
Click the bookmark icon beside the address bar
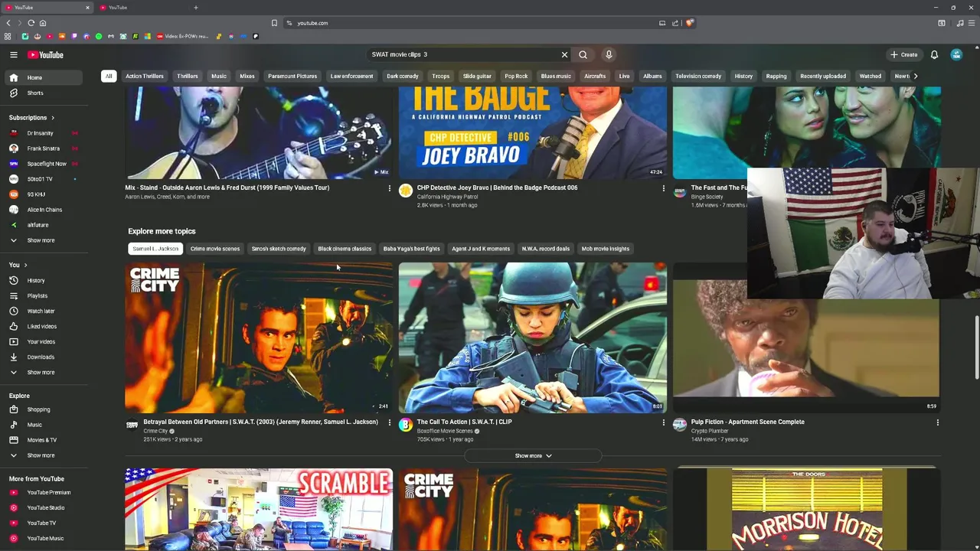point(274,23)
